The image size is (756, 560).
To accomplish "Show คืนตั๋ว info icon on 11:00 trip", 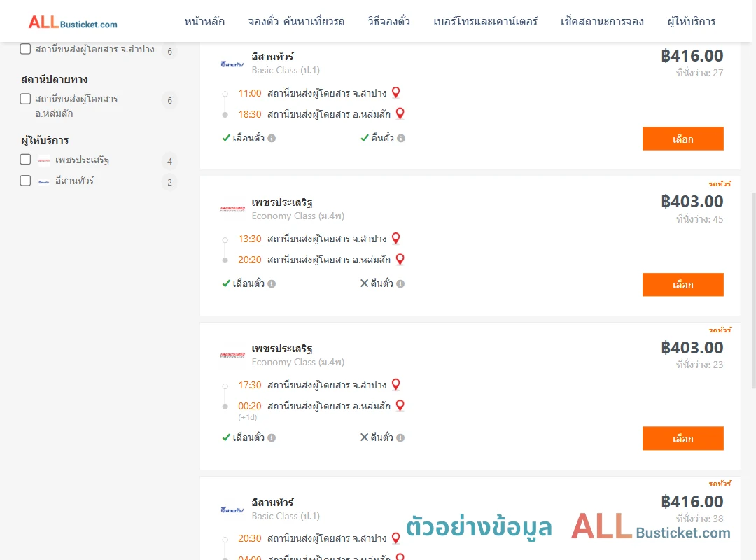I will point(401,139).
